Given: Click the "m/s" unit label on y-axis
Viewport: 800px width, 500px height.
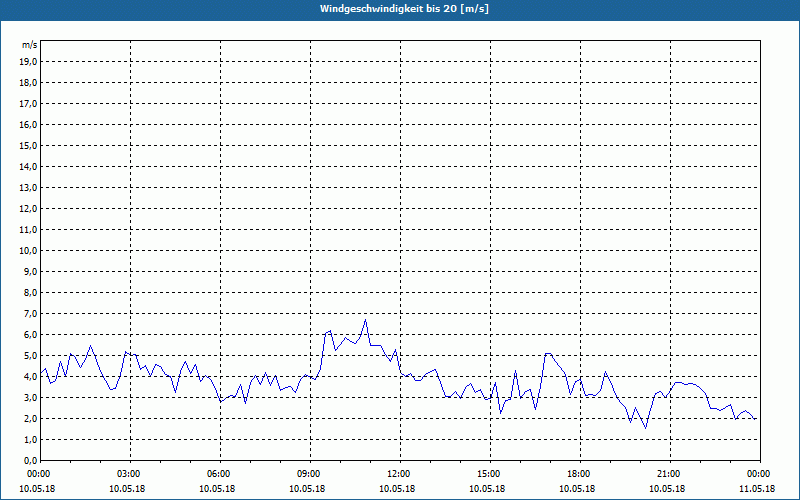Looking at the screenshot, I should click(30, 45).
